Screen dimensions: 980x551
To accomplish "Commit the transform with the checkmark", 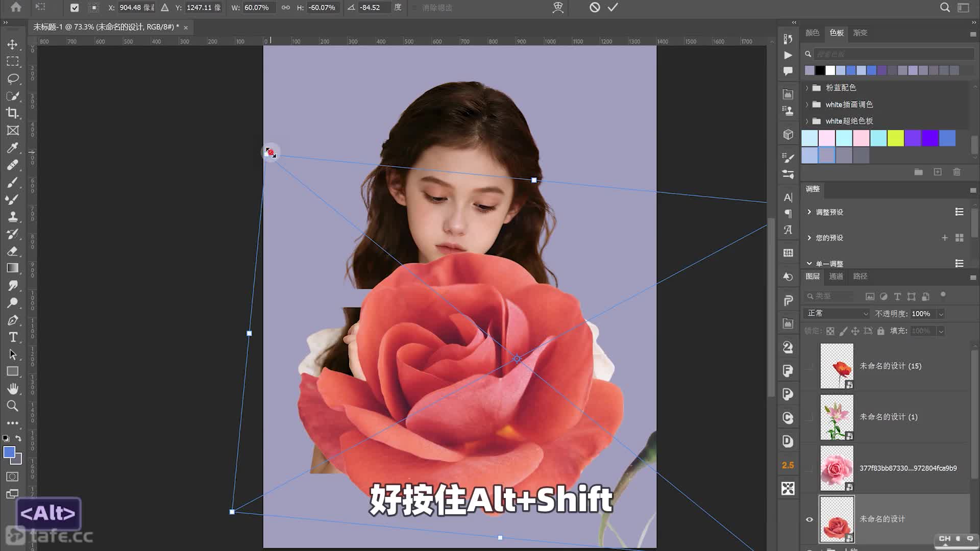I will (613, 7).
